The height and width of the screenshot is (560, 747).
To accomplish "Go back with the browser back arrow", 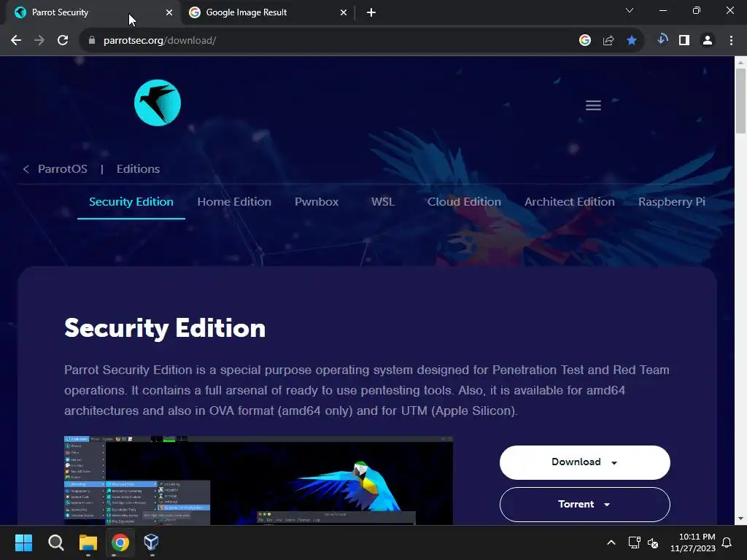I will 16,41.
